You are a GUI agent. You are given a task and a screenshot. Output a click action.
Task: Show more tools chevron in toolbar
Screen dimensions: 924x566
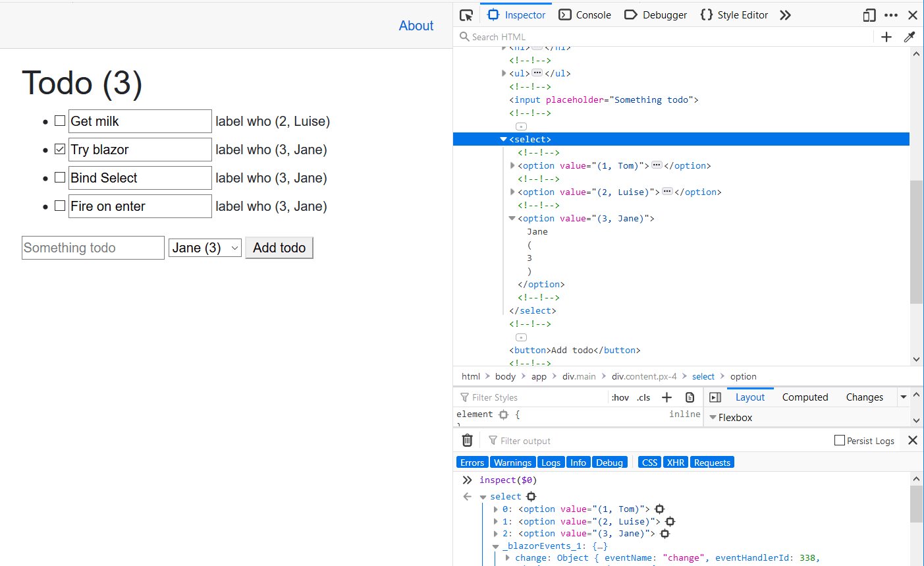785,15
